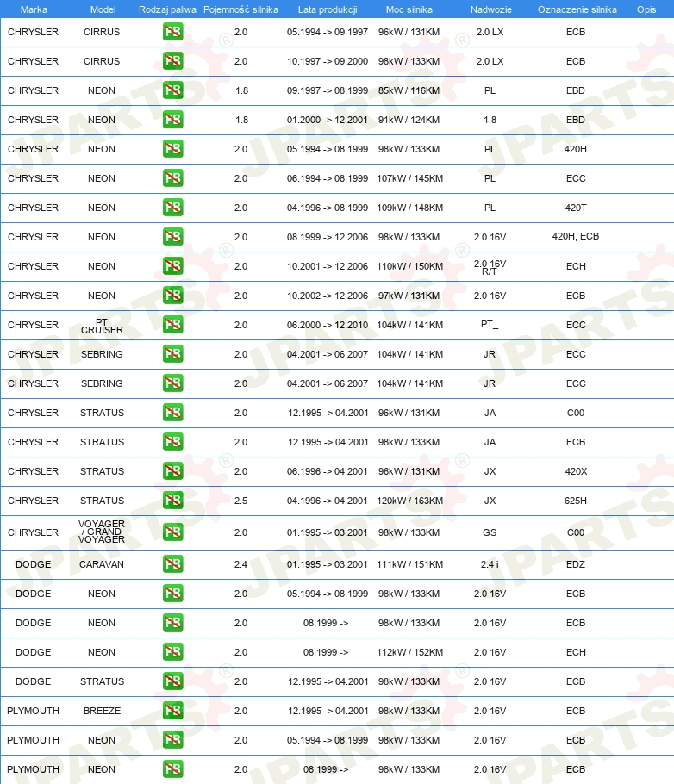Click fuel icon in Stratus 420X row
Screen dimensions: 674x784
pos(172,471)
